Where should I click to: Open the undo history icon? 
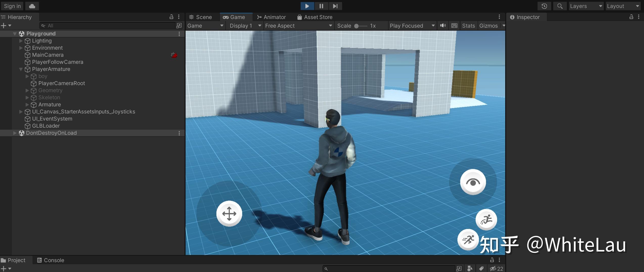544,6
